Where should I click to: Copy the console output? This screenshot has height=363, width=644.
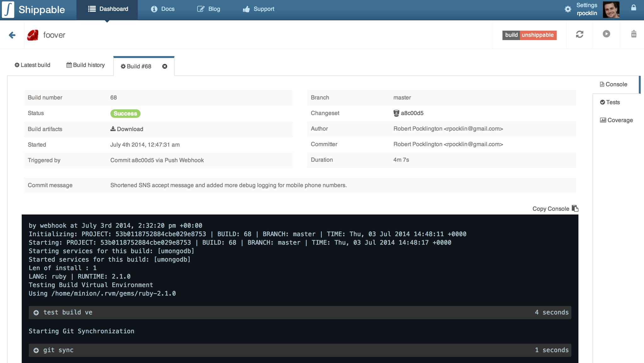[555, 209]
